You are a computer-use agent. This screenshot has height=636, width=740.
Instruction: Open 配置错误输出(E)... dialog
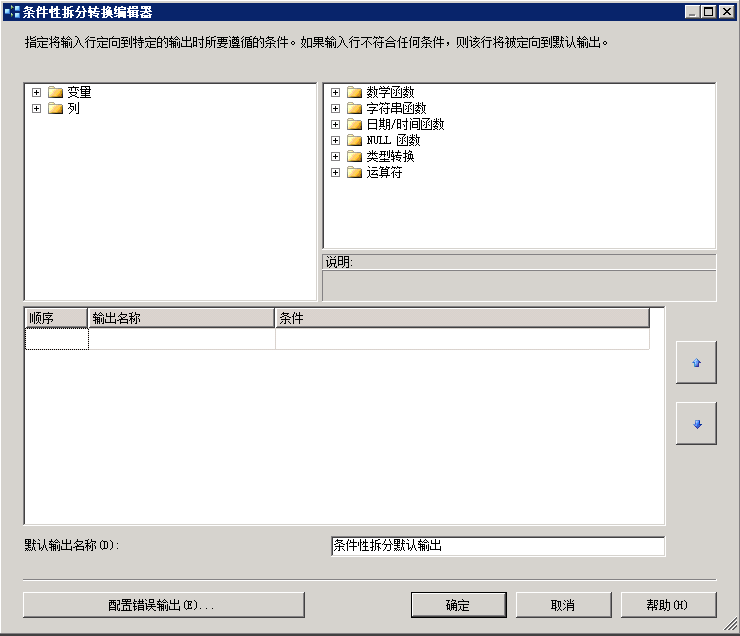point(164,605)
